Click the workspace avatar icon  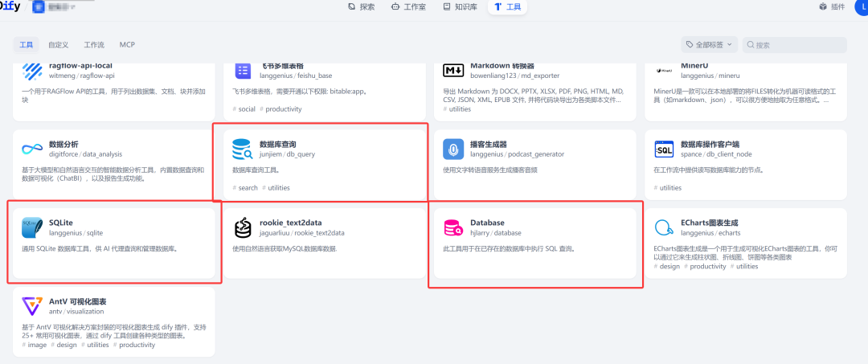tap(39, 7)
